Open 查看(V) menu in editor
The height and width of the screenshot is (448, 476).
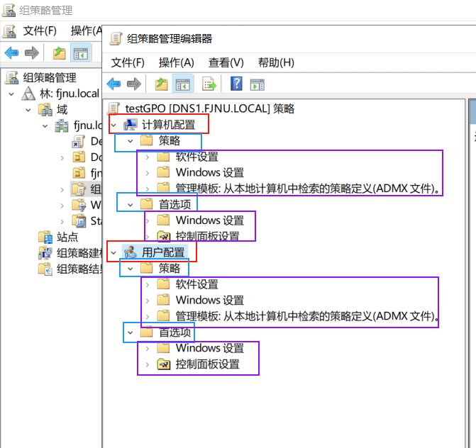226,62
